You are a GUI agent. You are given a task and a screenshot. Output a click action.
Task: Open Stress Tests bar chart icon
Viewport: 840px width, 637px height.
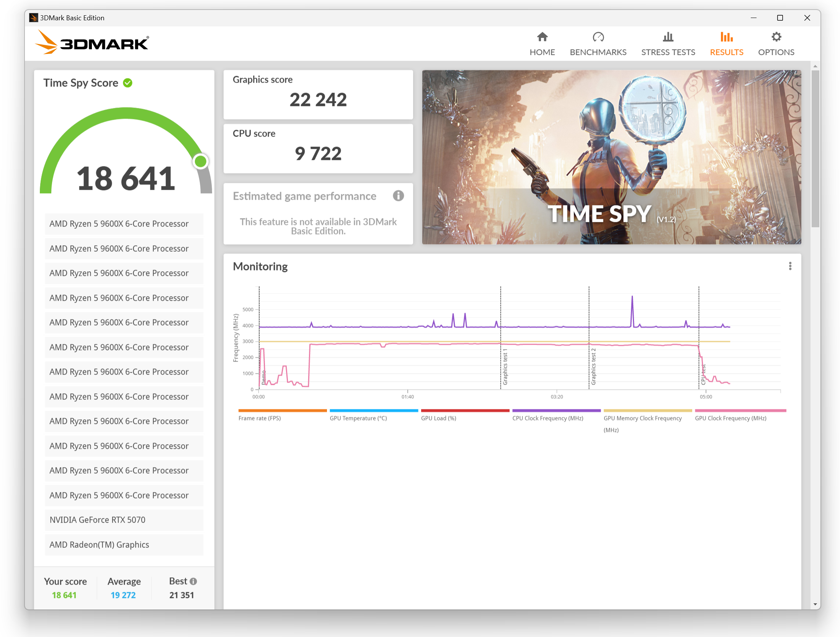pos(668,37)
